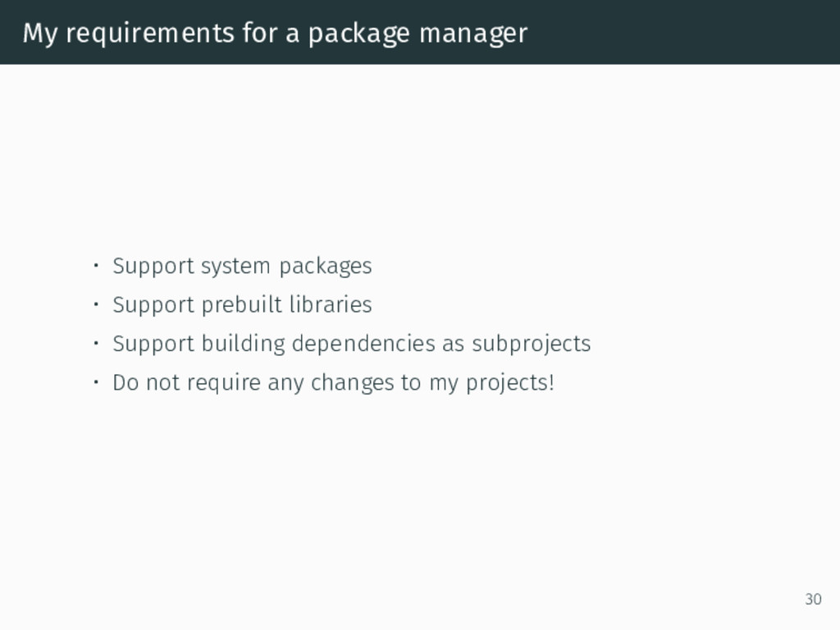This screenshot has width=840, height=630.
Task: Click the bullet dot before 'Do not require'
Action: [96, 382]
